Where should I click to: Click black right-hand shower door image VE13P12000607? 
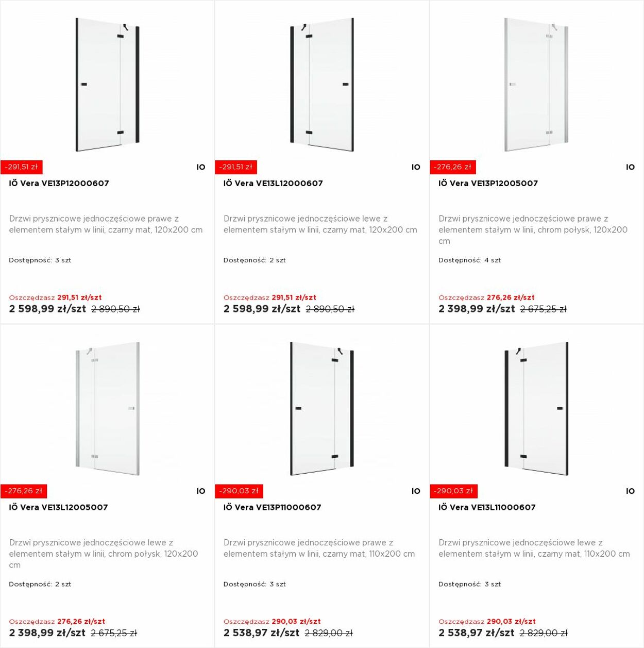pyautogui.click(x=107, y=85)
